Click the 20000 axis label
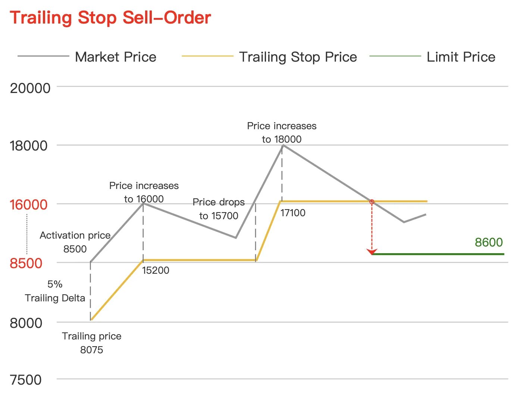Screen dimensions: 532x419 click(30, 88)
